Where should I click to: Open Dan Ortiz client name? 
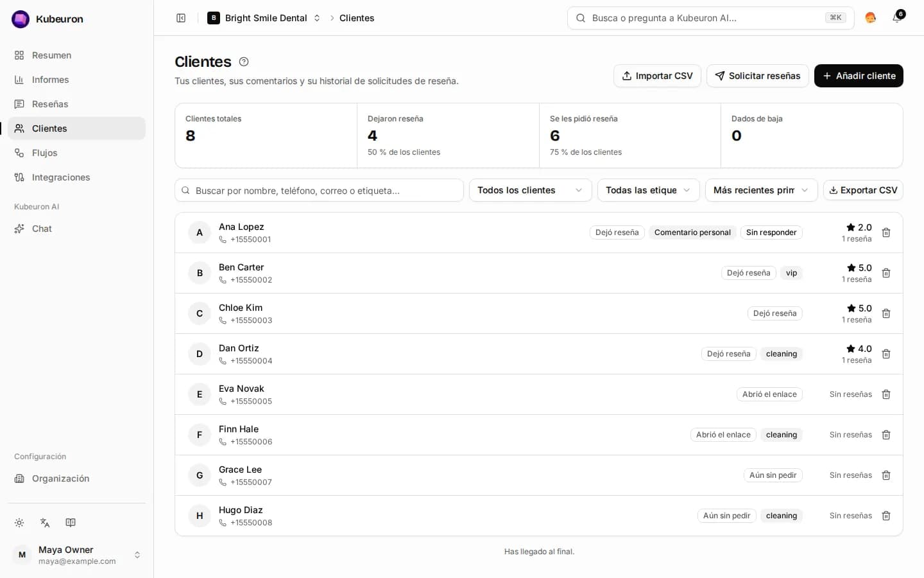[x=239, y=348]
